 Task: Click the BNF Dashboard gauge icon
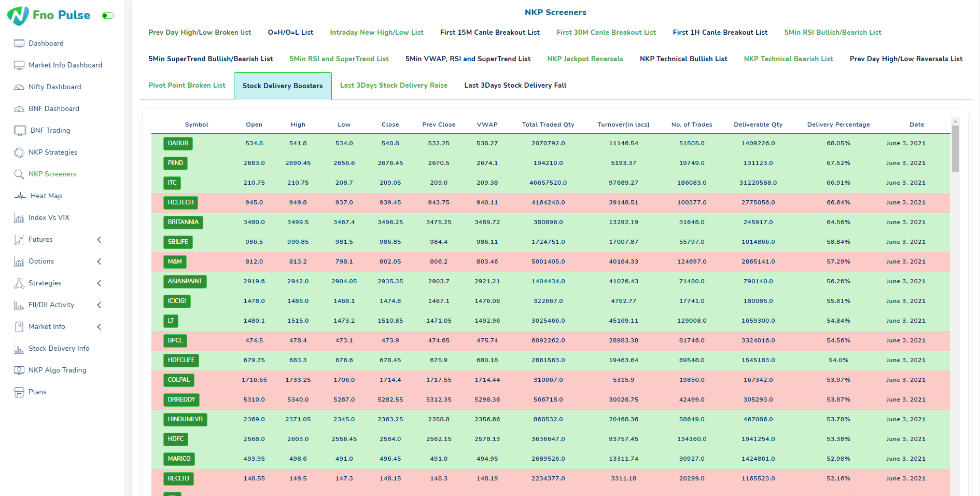[19, 109]
